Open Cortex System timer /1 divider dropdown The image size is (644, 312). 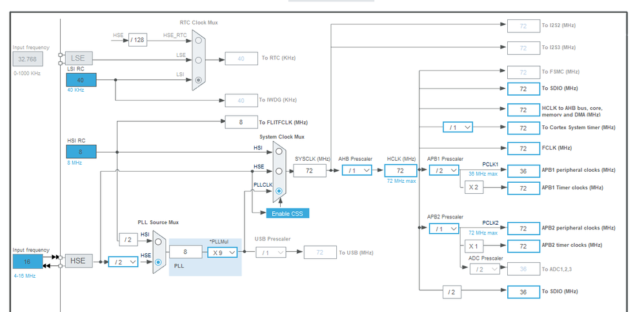458,127
